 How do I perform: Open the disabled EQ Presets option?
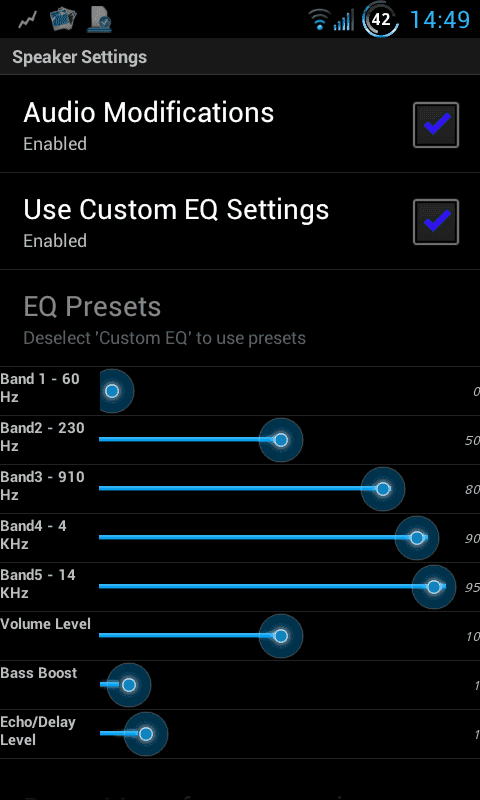pyautogui.click(x=240, y=318)
